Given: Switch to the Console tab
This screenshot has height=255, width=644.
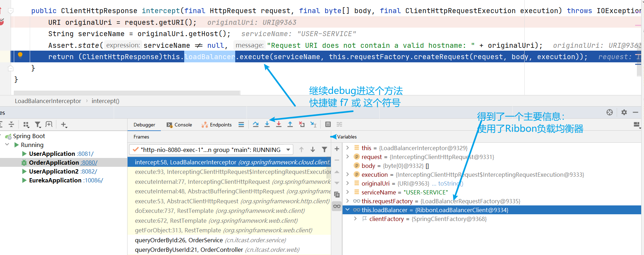Looking at the screenshot, I should point(179,125).
